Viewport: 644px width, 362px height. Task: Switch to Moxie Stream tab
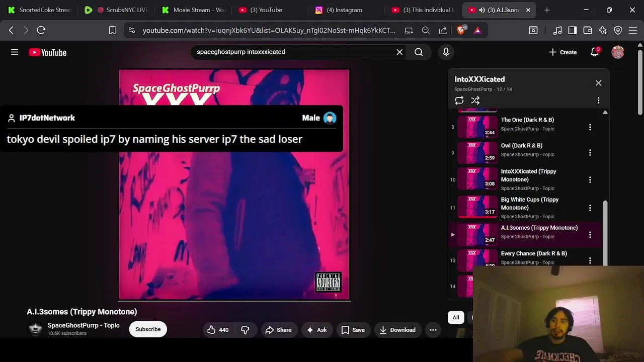coord(194,10)
